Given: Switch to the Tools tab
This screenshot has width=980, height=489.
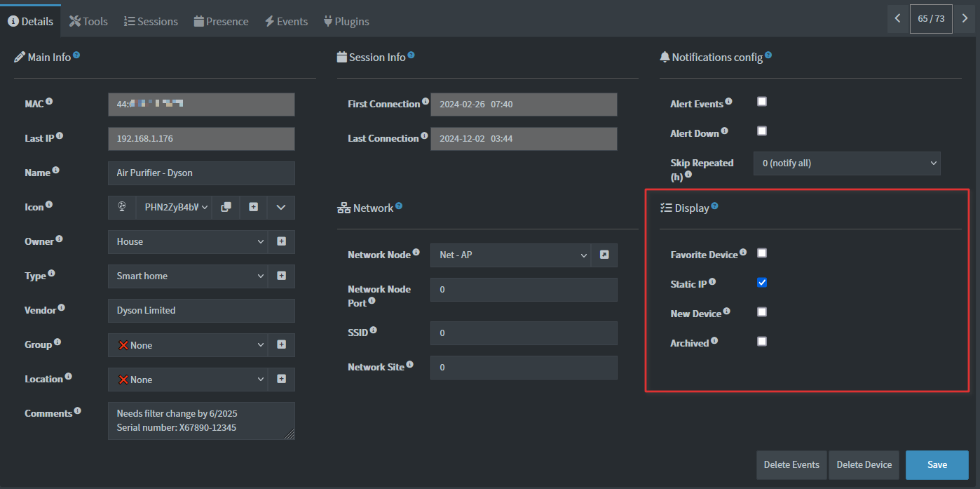Looking at the screenshot, I should click(88, 20).
